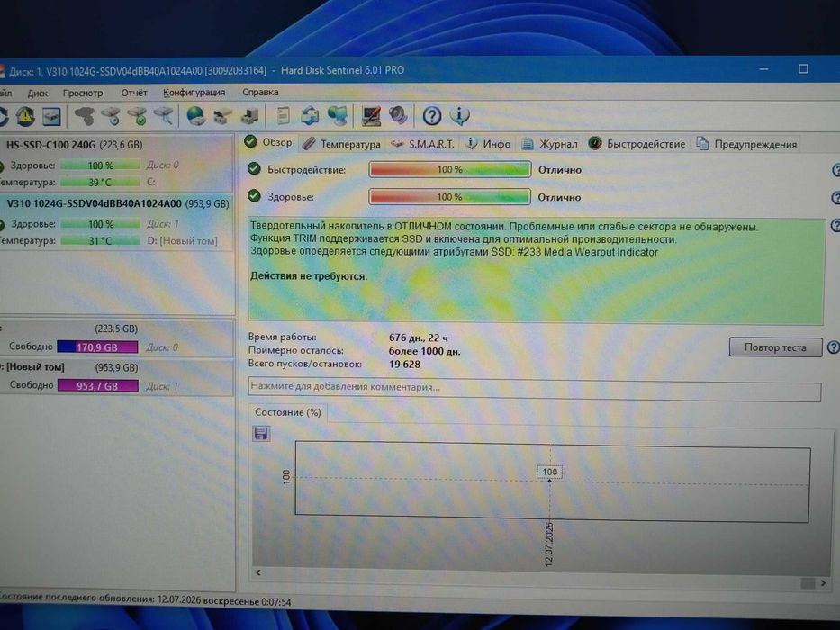Open the Просмотр menu

[x=83, y=94]
